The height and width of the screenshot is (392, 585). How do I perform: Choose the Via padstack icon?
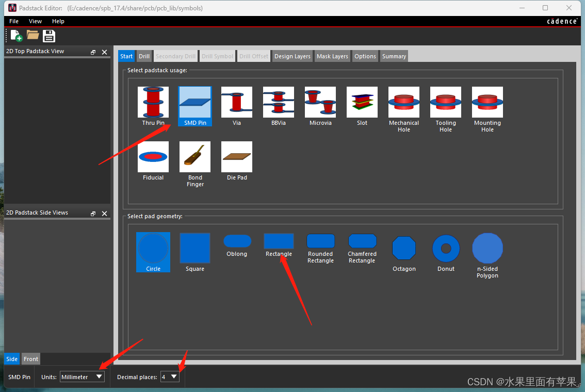click(x=237, y=106)
